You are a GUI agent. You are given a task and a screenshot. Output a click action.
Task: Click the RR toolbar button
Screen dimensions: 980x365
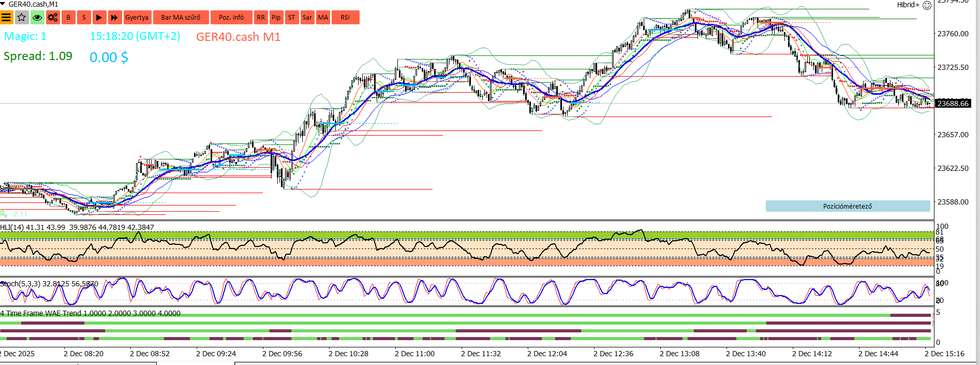pos(261,18)
